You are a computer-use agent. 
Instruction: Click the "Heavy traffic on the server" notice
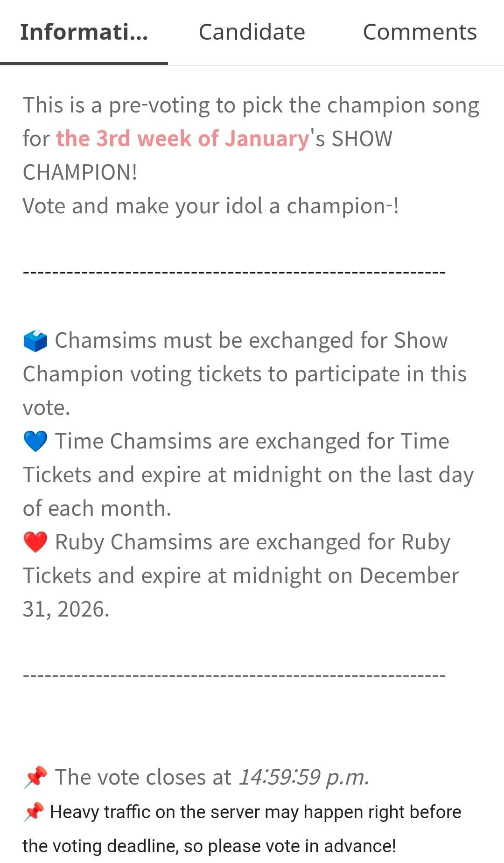click(255, 813)
